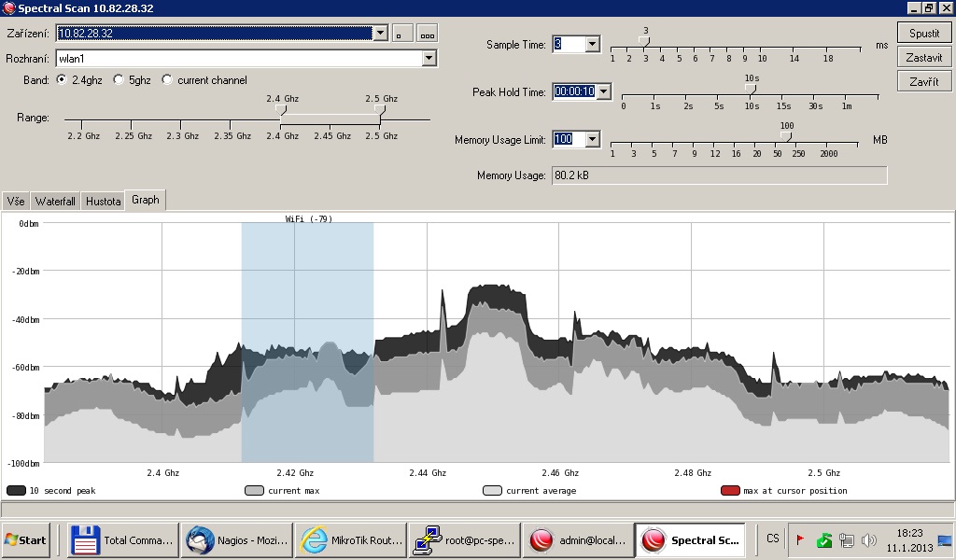The width and height of the screenshot is (956, 560).
Task: Switch to Nagios Mozilla taskbar item
Action: click(237, 539)
